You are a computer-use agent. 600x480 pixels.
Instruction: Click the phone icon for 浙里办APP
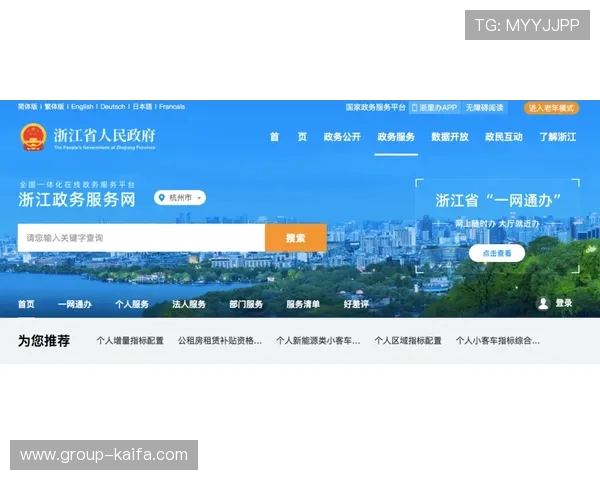pos(414,108)
